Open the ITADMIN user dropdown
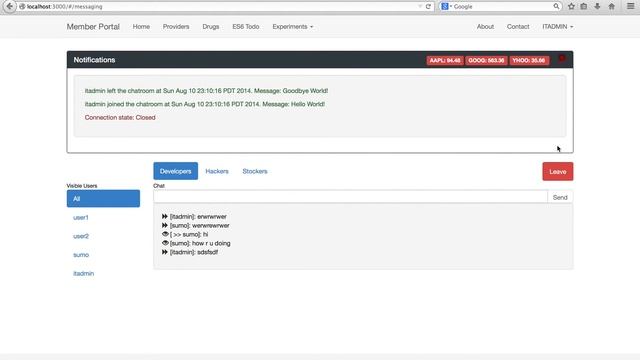 tap(558, 27)
